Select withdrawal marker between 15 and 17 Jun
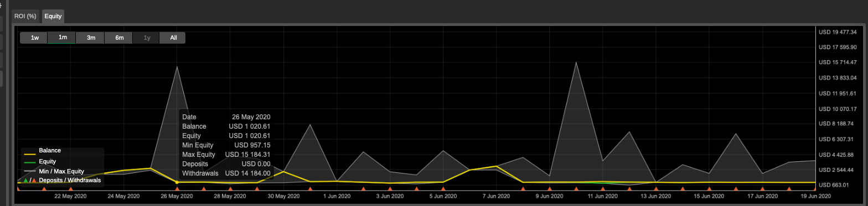 [x=736, y=189]
